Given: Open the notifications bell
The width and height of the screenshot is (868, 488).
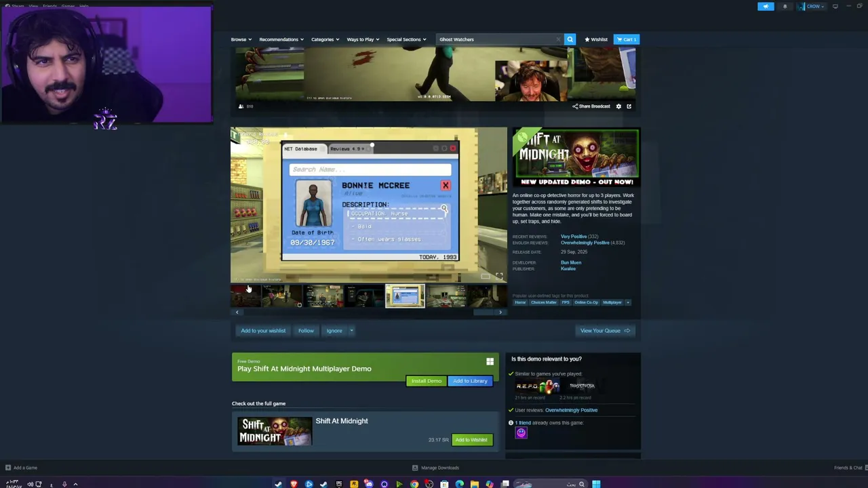Looking at the screenshot, I should coord(785,6).
